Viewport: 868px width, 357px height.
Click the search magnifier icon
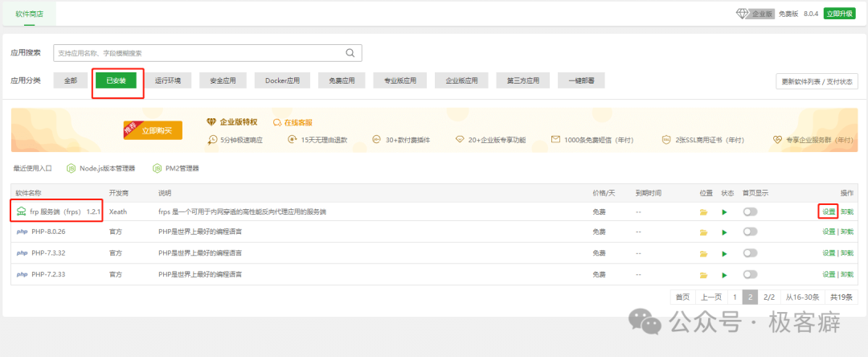(350, 53)
